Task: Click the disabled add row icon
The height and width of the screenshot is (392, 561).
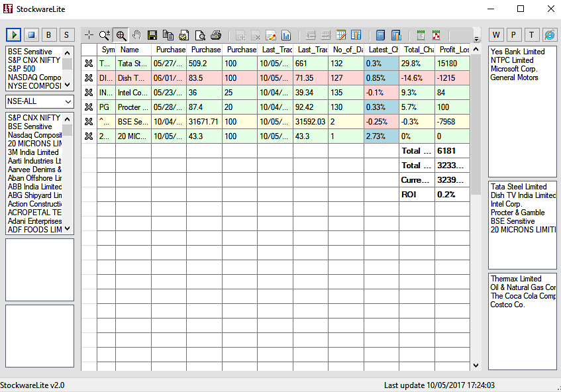Action: click(240, 35)
